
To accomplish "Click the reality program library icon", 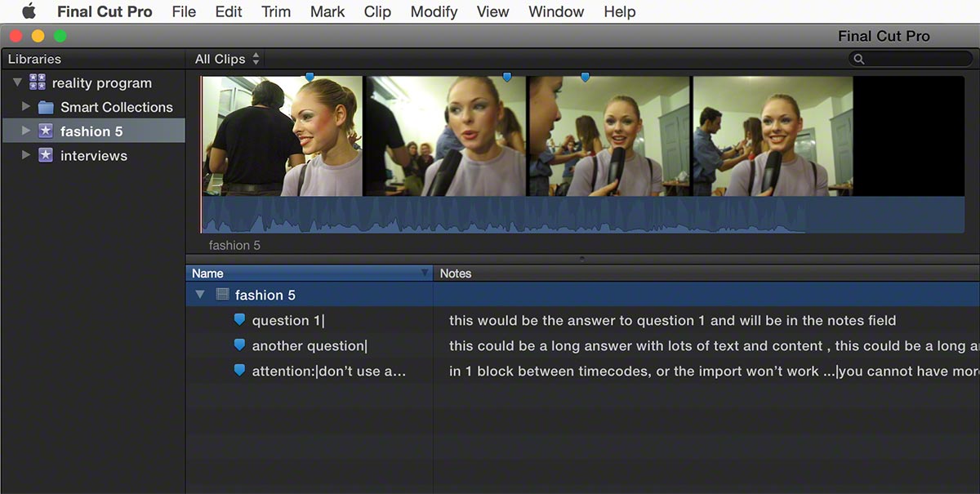I will tap(38, 82).
